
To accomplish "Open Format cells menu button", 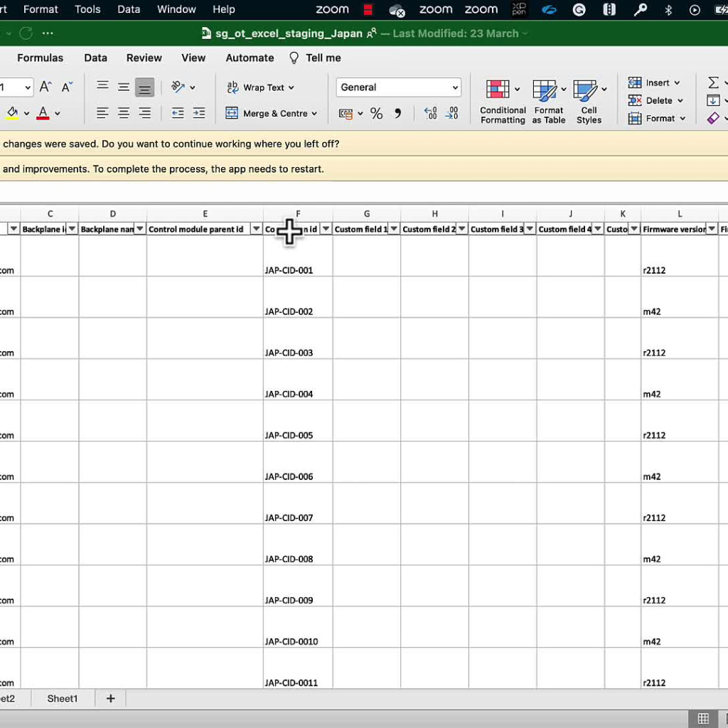I will [x=656, y=119].
